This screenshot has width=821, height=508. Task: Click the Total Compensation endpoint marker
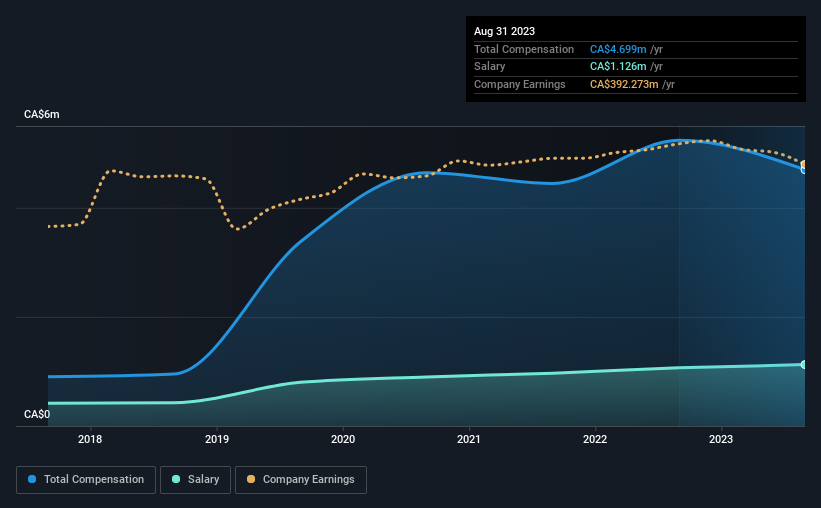(x=803, y=170)
